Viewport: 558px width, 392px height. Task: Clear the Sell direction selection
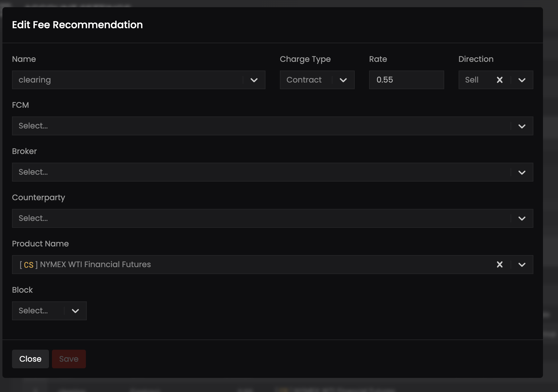tap(499, 80)
